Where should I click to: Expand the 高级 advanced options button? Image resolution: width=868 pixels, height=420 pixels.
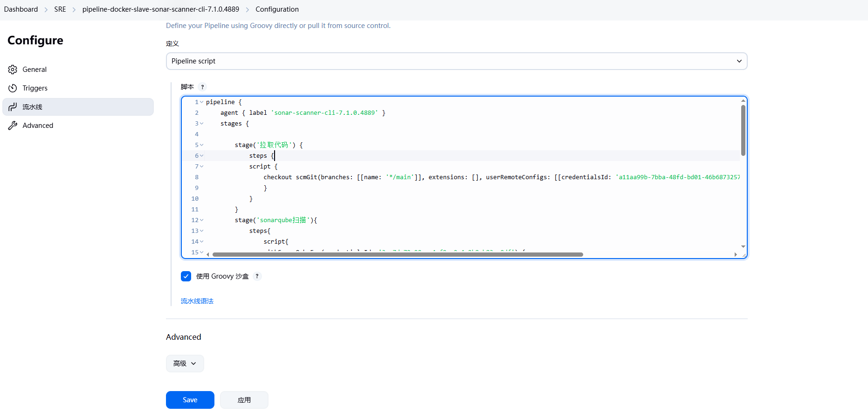(x=185, y=364)
